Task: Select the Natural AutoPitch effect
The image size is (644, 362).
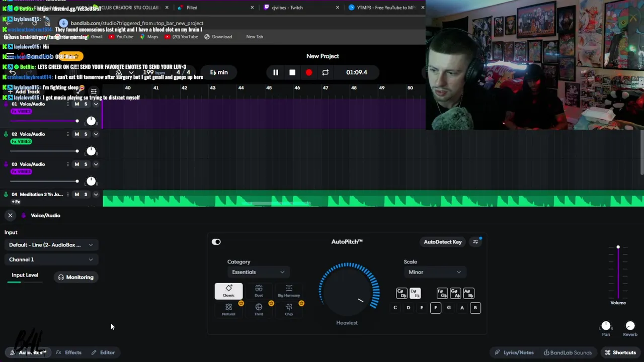Action: pos(228,310)
